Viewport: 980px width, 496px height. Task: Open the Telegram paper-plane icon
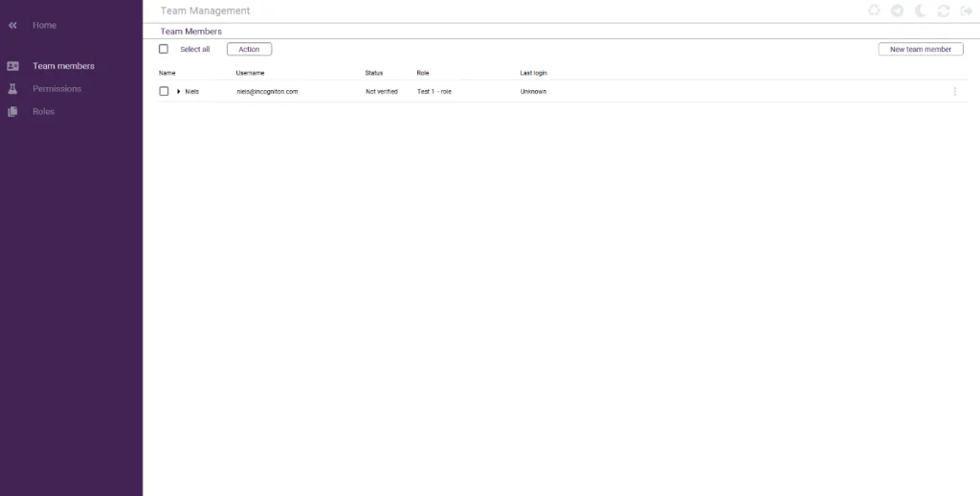pyautogui.click(x=897, y=11)
